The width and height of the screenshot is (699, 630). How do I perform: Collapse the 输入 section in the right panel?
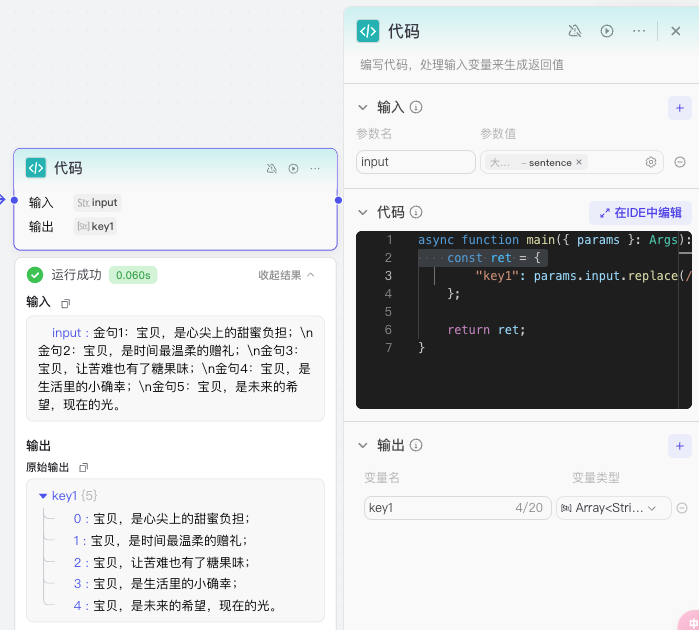point(363,107)
